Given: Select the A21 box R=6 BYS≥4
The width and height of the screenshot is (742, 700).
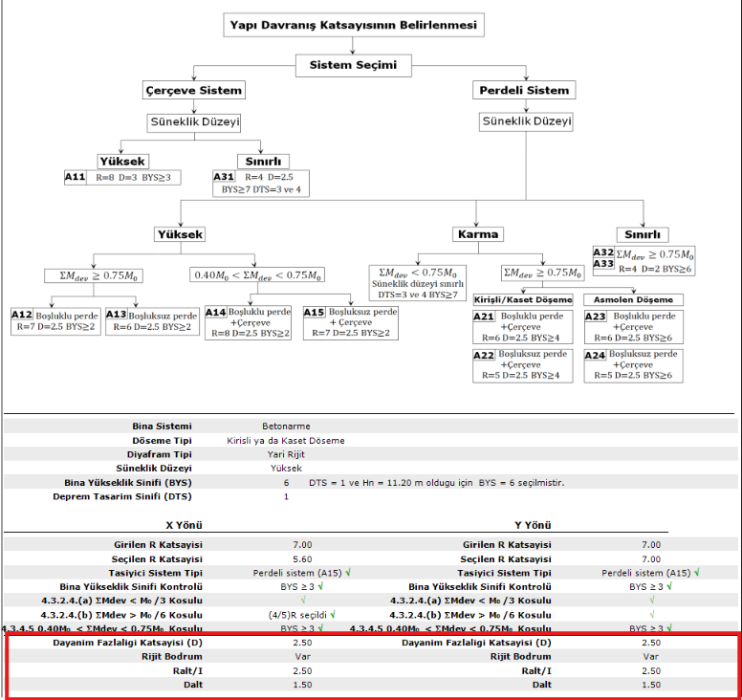Looking at the screenshot, I should coord(522,327).
